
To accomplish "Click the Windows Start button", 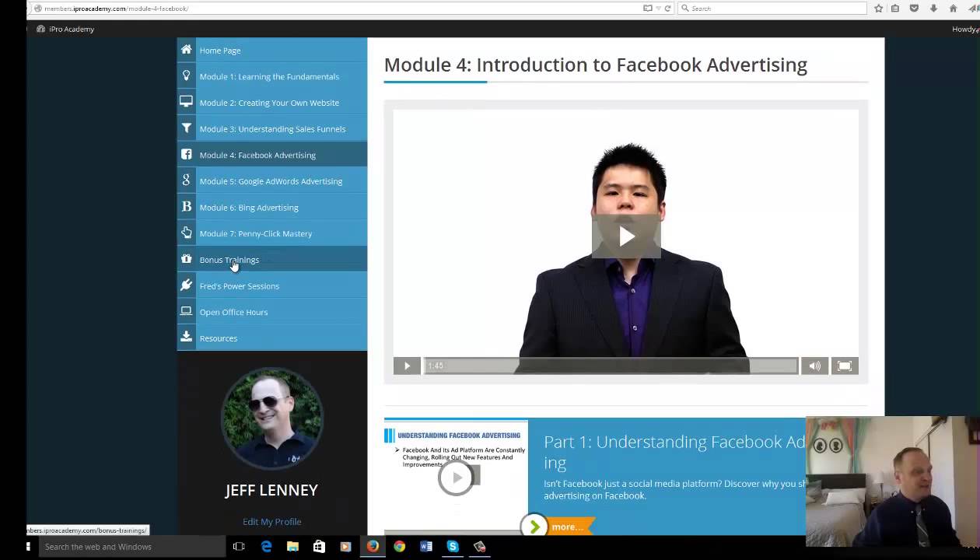I will click(x=28, y=547).
